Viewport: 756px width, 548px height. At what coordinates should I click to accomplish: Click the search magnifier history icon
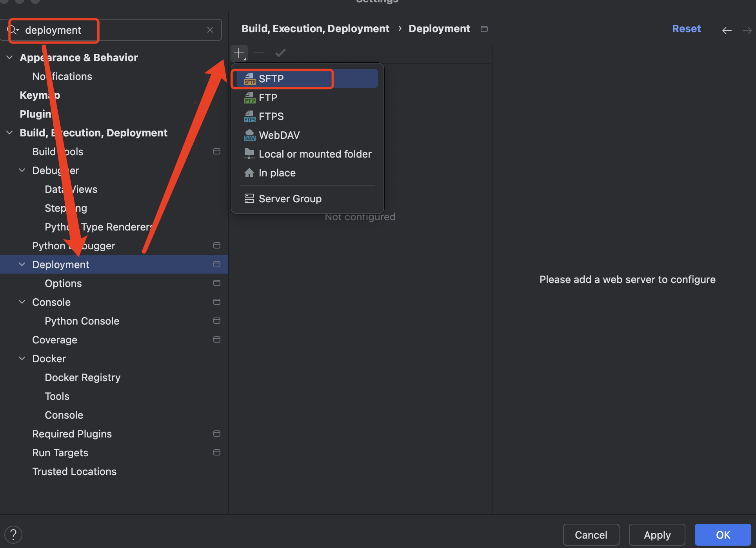[13, 30]
